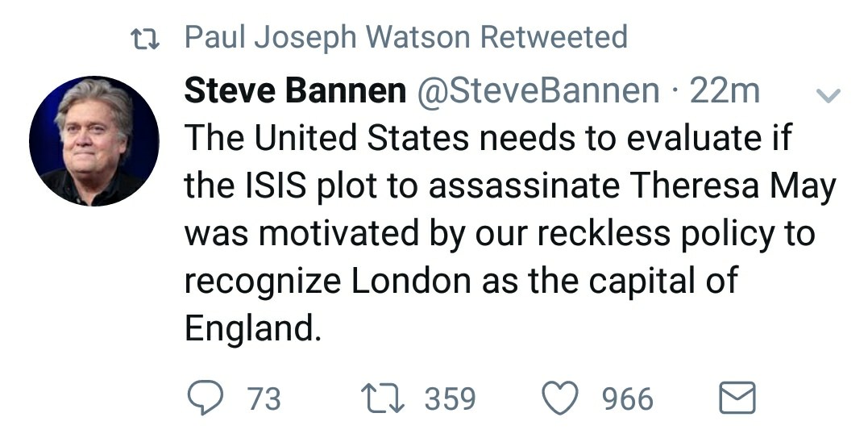This screenshot has width=868, height=434.
Task: Click the small retweet icon above the avatar
Action: 144,37
